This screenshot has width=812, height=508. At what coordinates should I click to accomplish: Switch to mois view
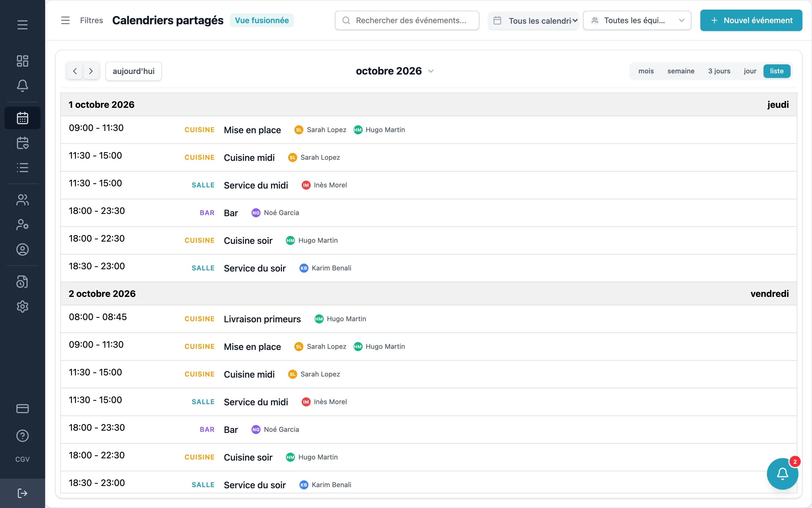coord(646,71)
